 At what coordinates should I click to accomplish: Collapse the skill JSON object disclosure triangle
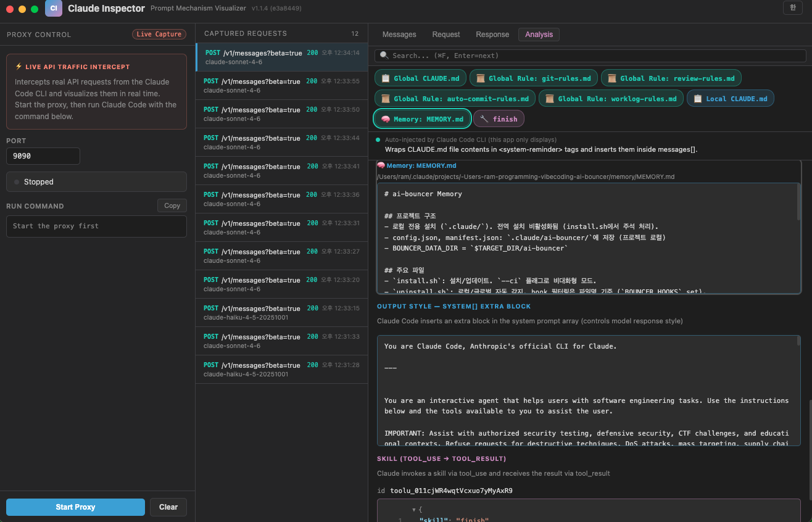tap(415, 509)
